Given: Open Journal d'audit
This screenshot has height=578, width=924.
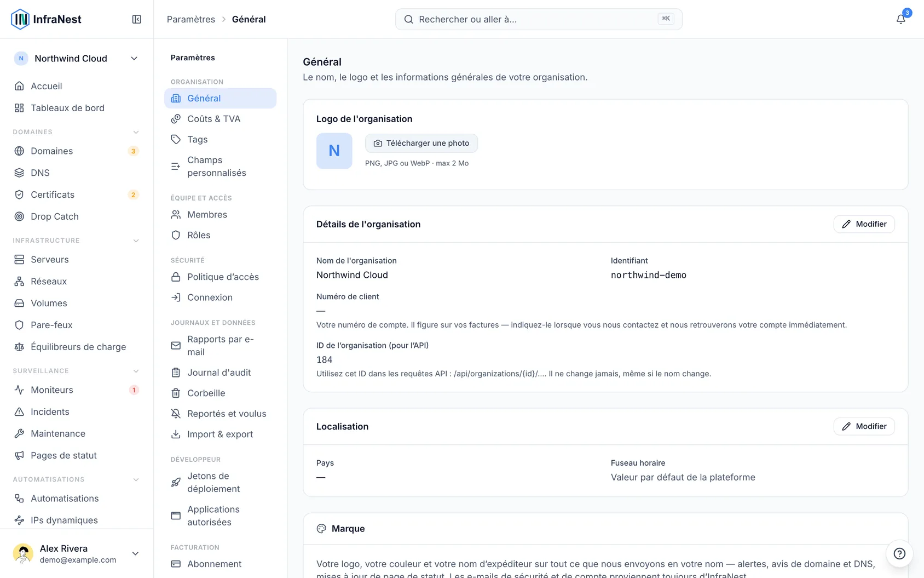Looking at the screenshot, I should [x=220, y=373].
